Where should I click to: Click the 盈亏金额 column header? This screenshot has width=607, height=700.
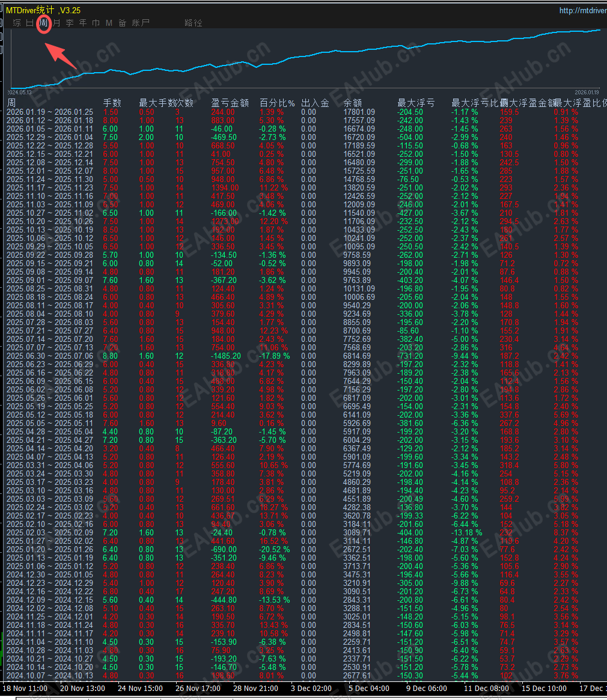pyautogui.click(x=230, y=103)
